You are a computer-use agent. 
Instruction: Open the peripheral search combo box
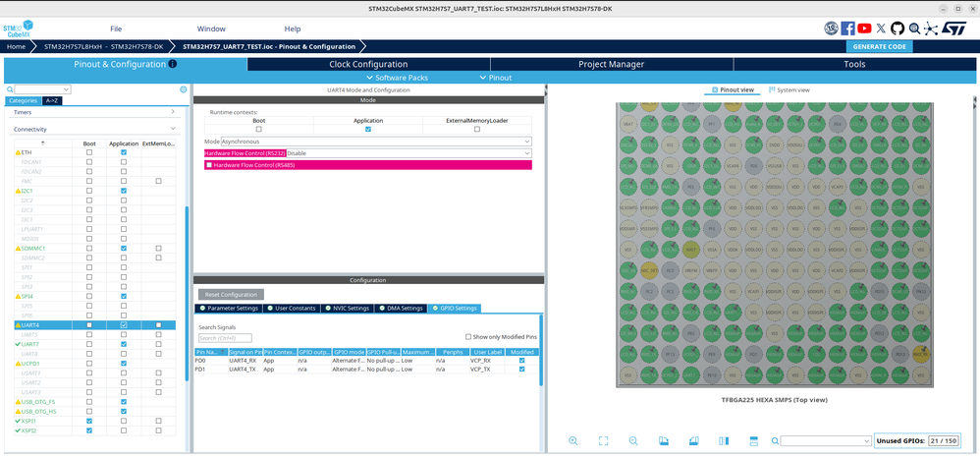[x=42, y=89]
